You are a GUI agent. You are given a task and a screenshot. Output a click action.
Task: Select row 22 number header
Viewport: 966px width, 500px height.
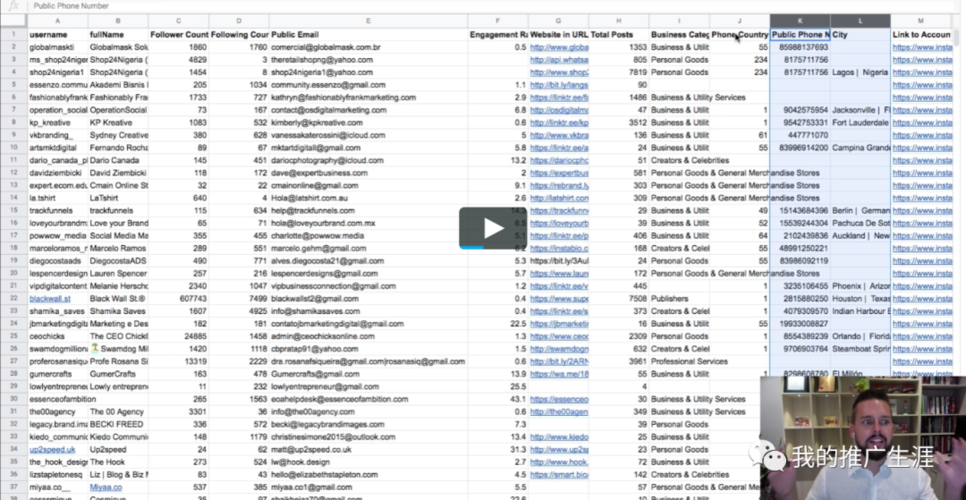[x=14, y=299]
